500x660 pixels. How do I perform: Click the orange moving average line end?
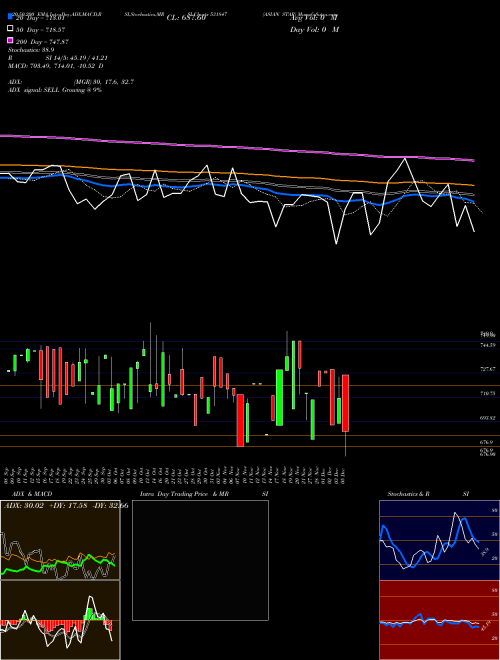[473, 185]
